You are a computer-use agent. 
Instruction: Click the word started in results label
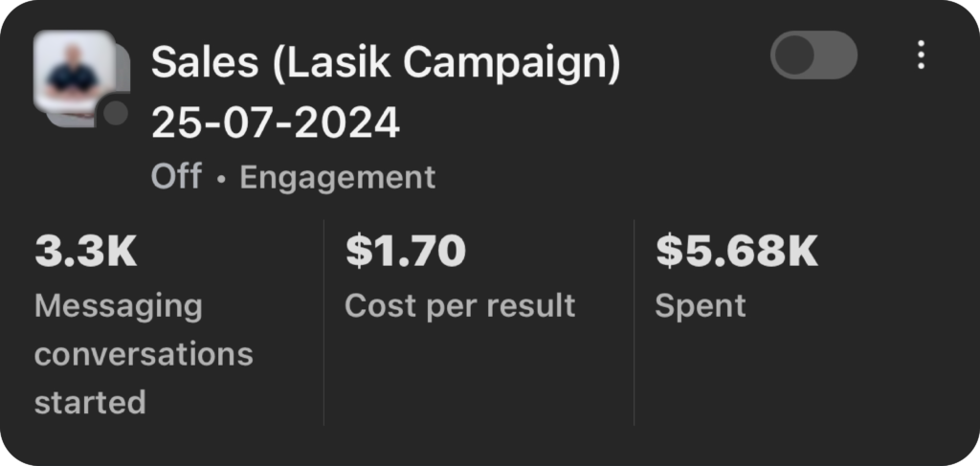[x=90, y=401]
